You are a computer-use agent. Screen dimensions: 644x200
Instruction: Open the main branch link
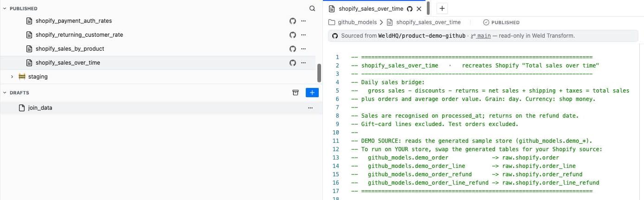pyautogui.click(x=484, y=36)
